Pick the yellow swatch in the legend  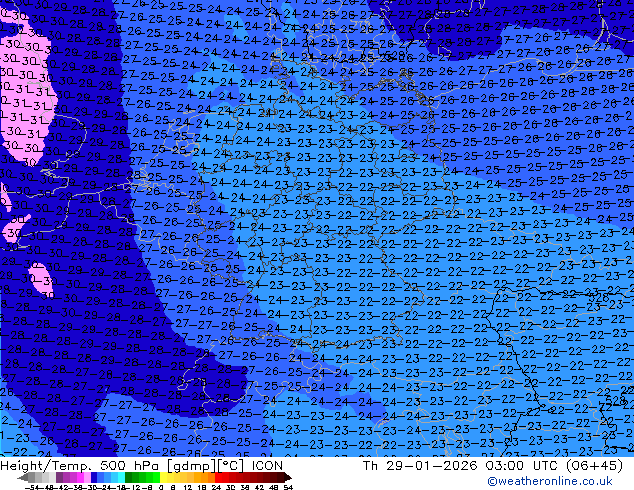coord(163,477)
